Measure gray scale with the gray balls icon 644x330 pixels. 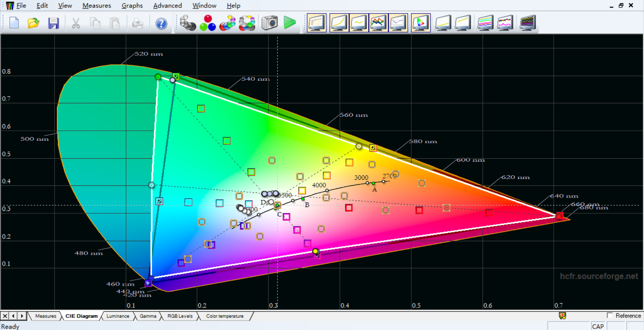(188, 23)
